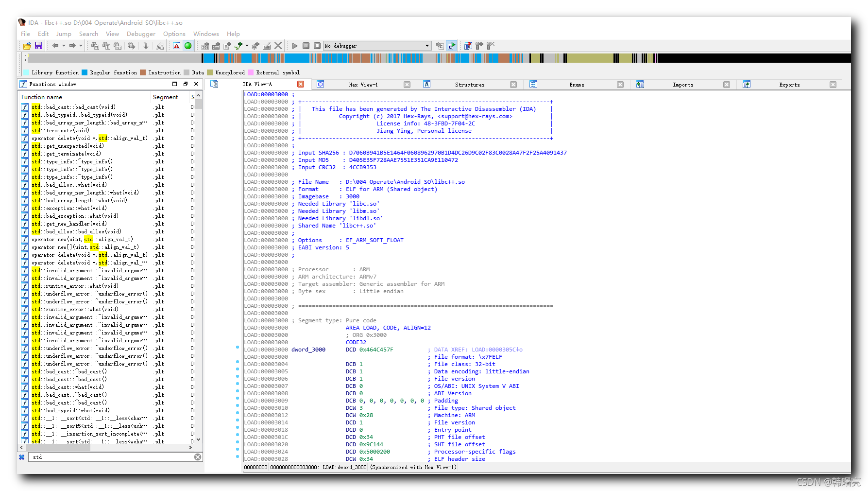
Task: Sort functions by clicking the Function name header
Action: [x=42, y=97]
